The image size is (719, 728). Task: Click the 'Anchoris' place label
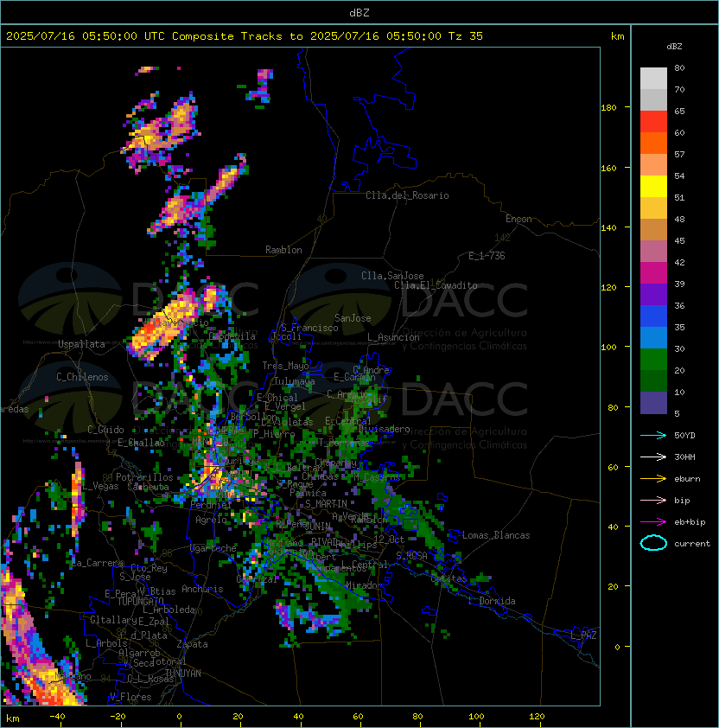tap(202, 589)
